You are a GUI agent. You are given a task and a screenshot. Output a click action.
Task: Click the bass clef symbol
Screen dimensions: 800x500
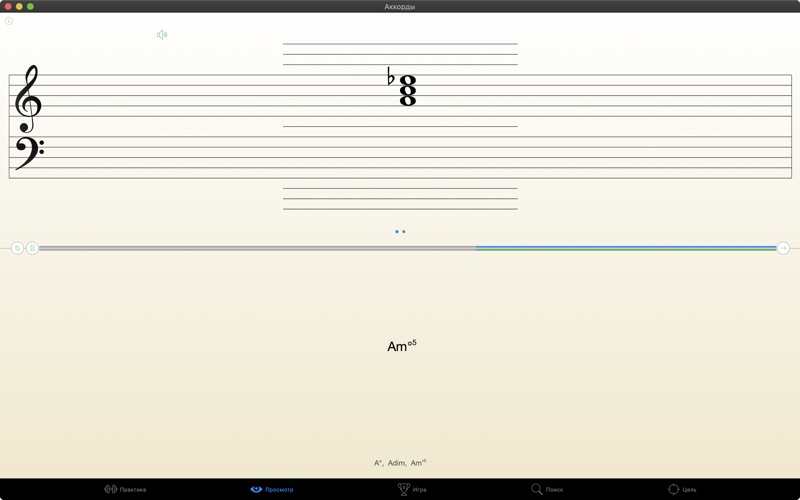click(x=29, y=153)
